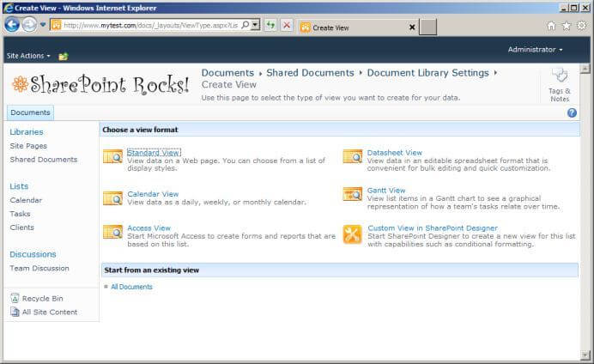Viewport: 594px width, 364px height.
Task: Choose the Datasheet View link
Action: (394, 153)
